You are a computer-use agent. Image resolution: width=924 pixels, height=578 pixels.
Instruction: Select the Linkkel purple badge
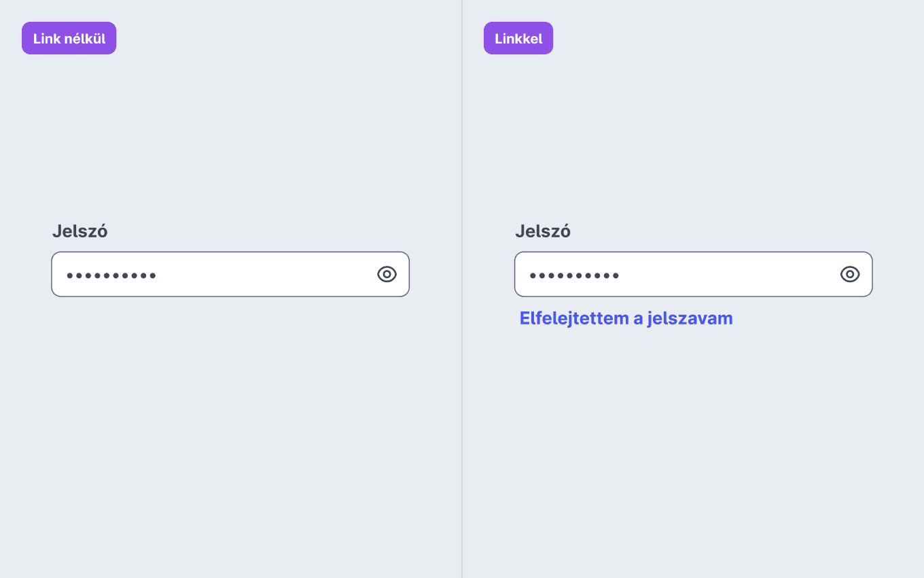click(x=518, y=38)
